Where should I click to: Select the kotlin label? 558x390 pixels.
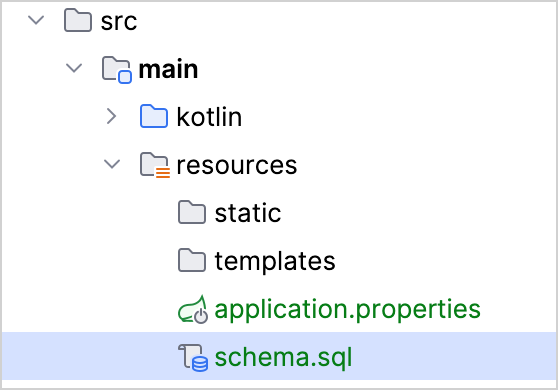tap(209, 117)
